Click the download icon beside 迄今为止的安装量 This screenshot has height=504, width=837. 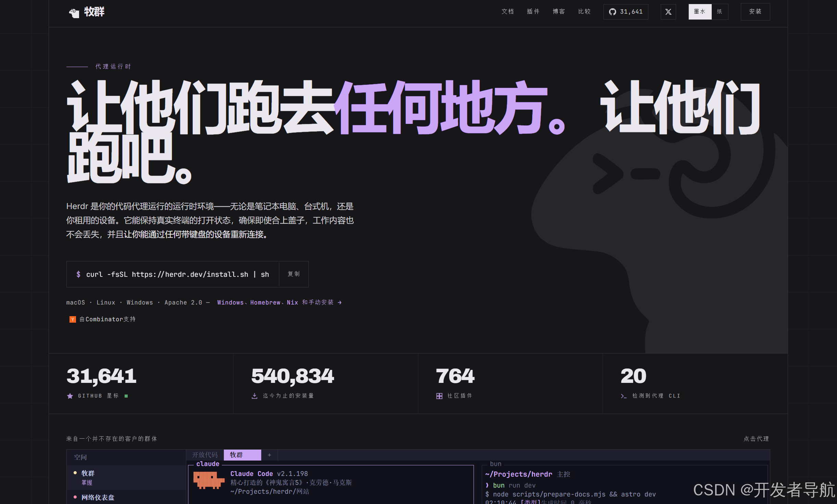(x=254, y=396)
